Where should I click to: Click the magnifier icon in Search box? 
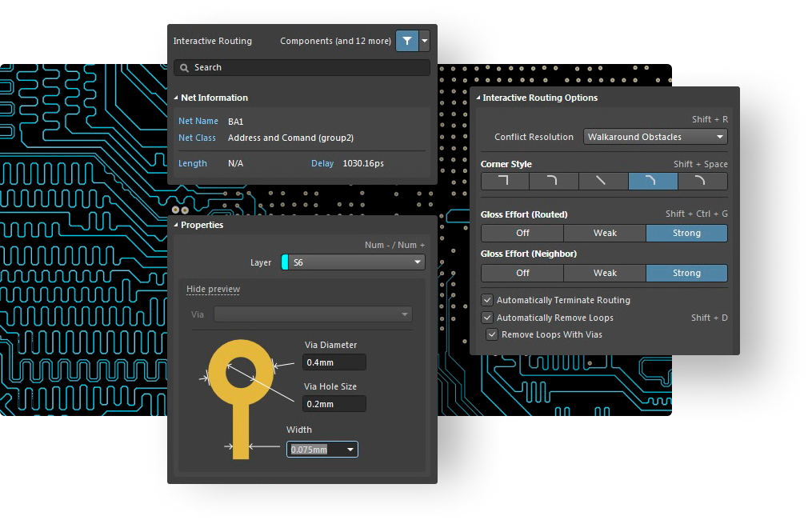tap(184, 68)
